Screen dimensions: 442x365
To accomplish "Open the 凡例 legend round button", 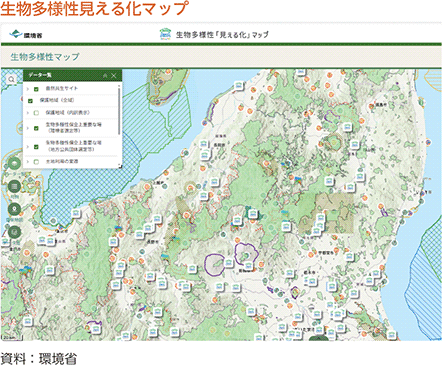I will tap(14, 186).
